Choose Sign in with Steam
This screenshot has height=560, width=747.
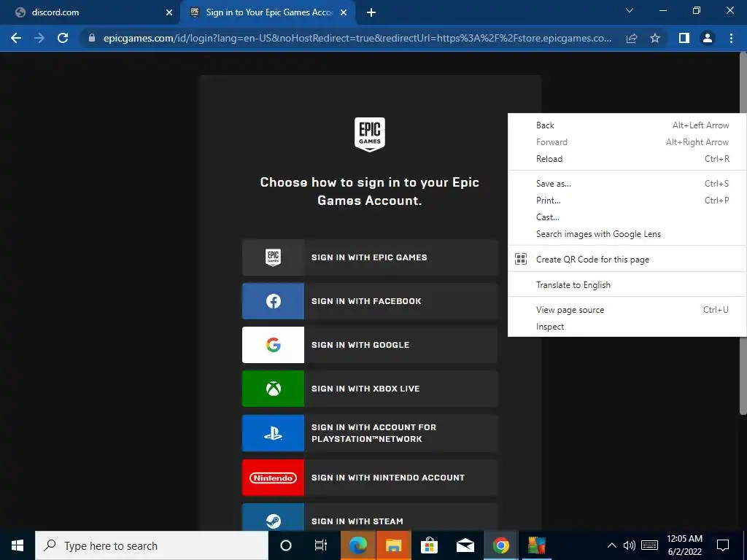(370, 518)
